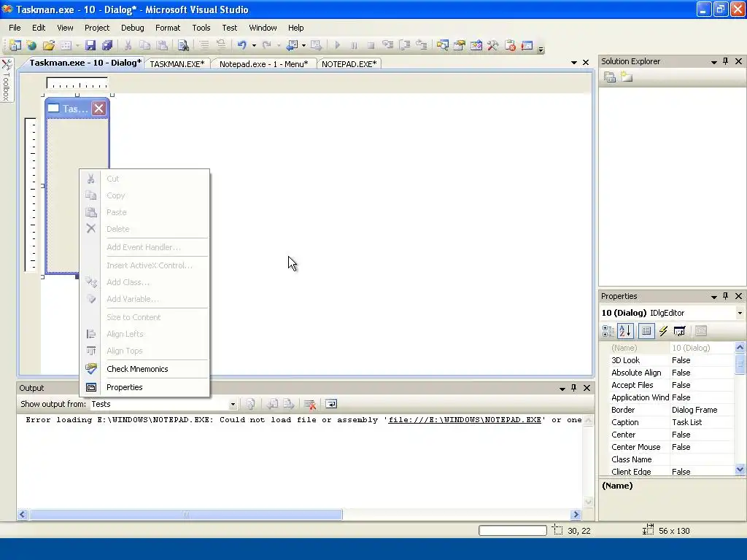This screenshot has width=747, height=560.
Task: Expand the 10 (Dialog) IDlgEditor object dropdown
Action: click(740, 313)
